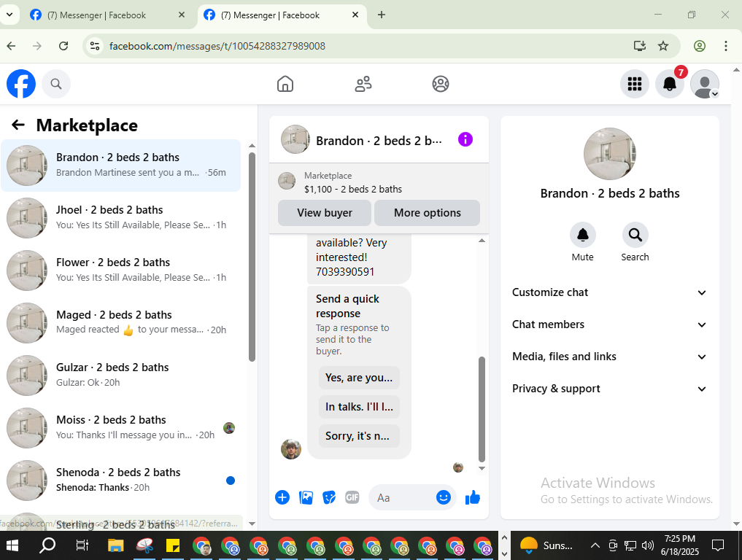Go back from Marketplace with arrow

[x=18, y=125]
